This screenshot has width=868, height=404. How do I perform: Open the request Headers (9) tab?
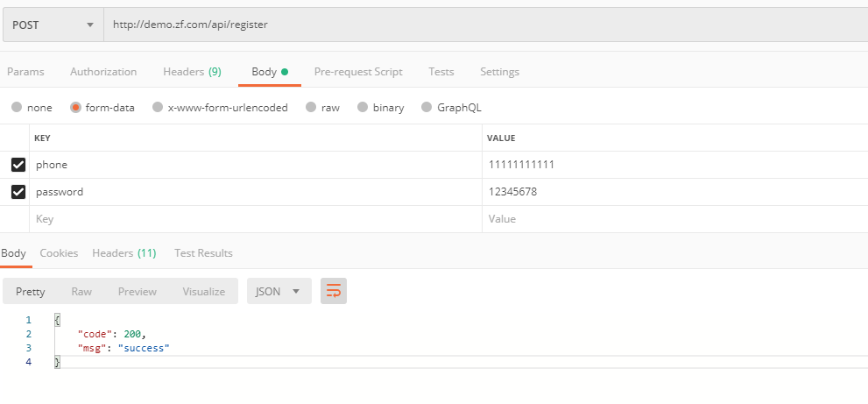click(192, 72)
